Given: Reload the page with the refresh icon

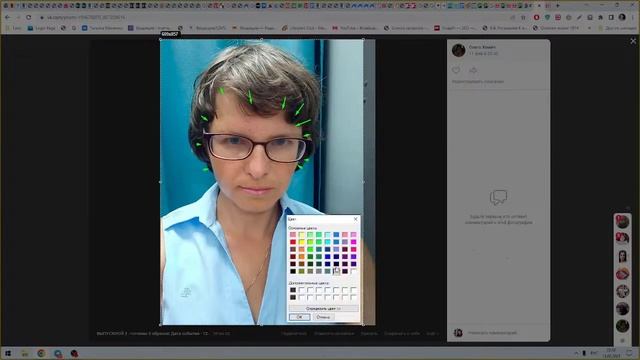Looking at the screenshot, I should click(28, 18).
